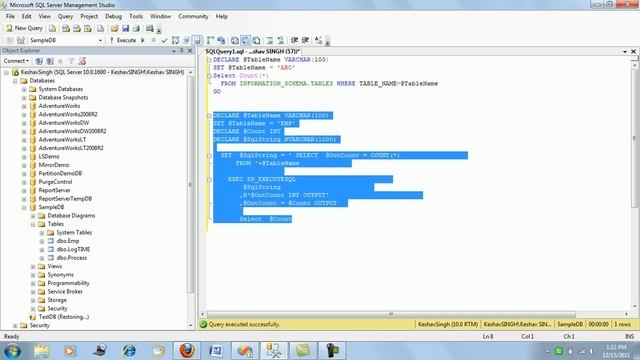
Task: Open Firefox from the taskbar
Action: [187, 351]
